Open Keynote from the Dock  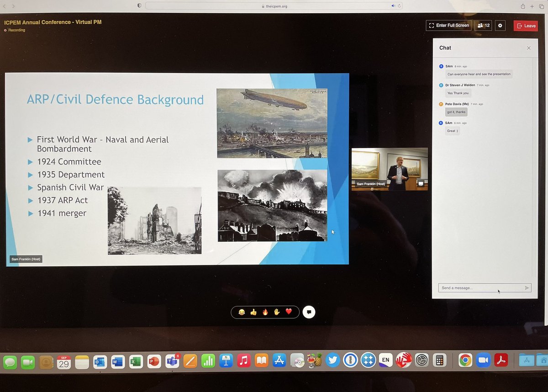point(226,362)
